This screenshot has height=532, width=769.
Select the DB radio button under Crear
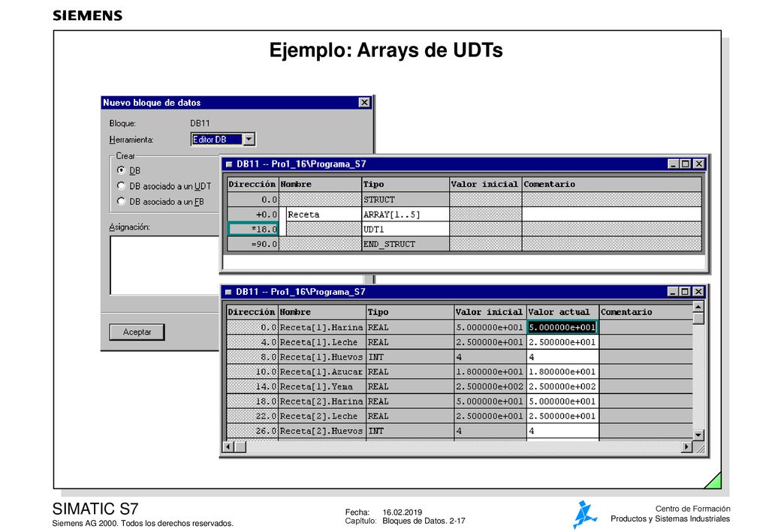(x=121, y=170)
